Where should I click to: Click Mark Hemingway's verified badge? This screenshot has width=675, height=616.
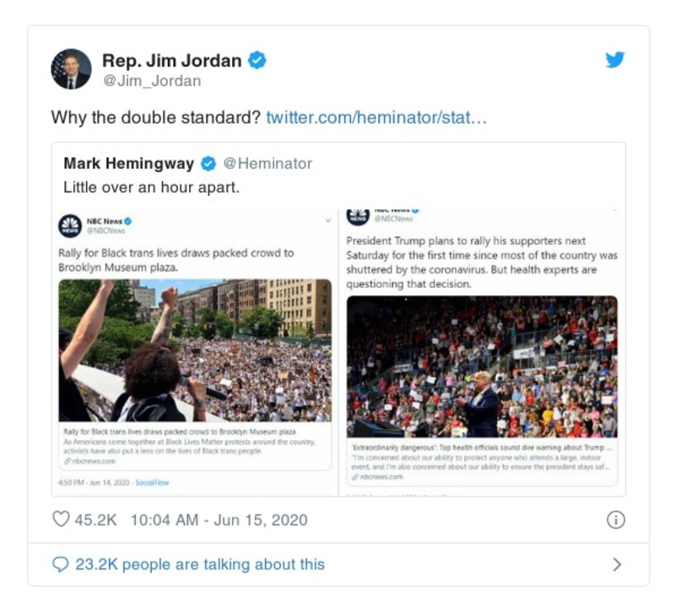pos(208,164)
